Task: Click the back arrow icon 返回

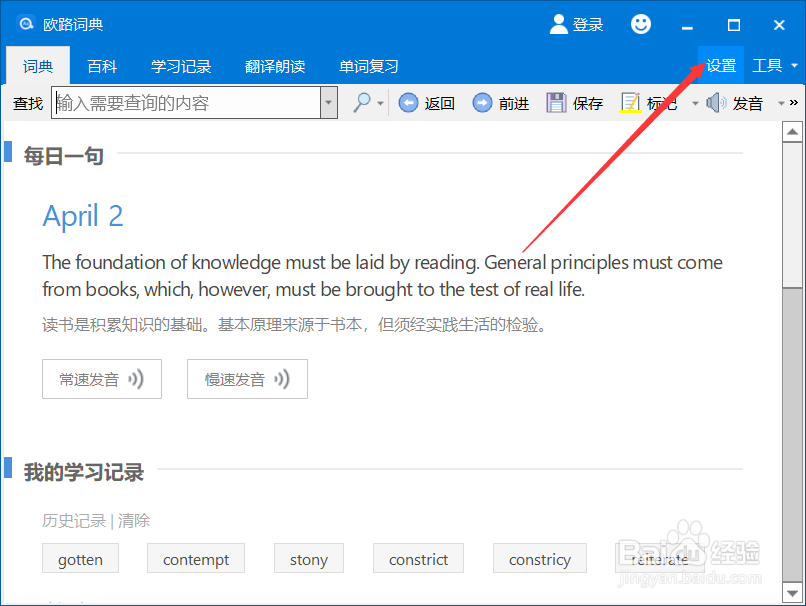Action: [408, 103]
